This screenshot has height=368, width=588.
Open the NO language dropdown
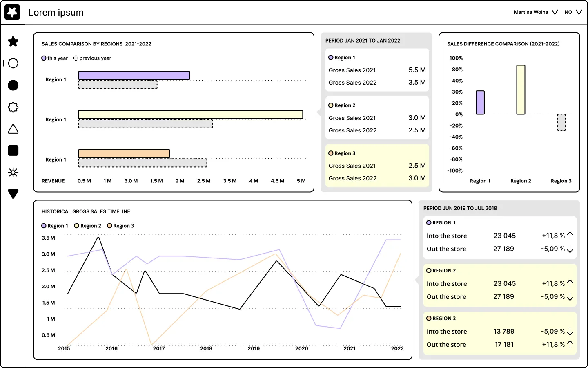coord(573,12)
